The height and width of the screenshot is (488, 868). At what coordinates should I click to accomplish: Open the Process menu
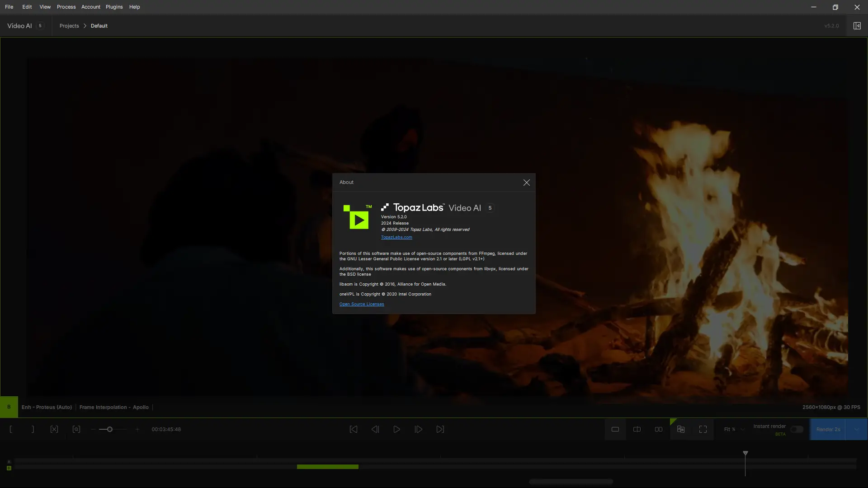(66, 7)
